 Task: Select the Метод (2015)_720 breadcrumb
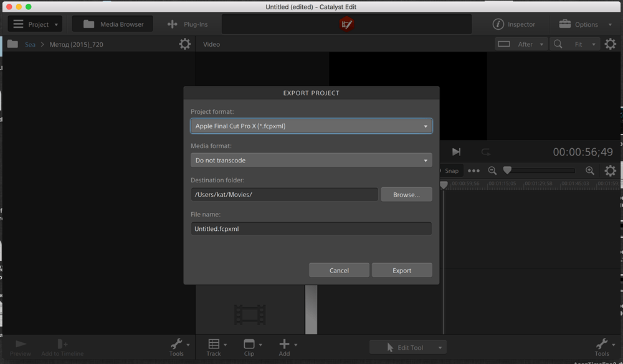(x=76, y=44)
